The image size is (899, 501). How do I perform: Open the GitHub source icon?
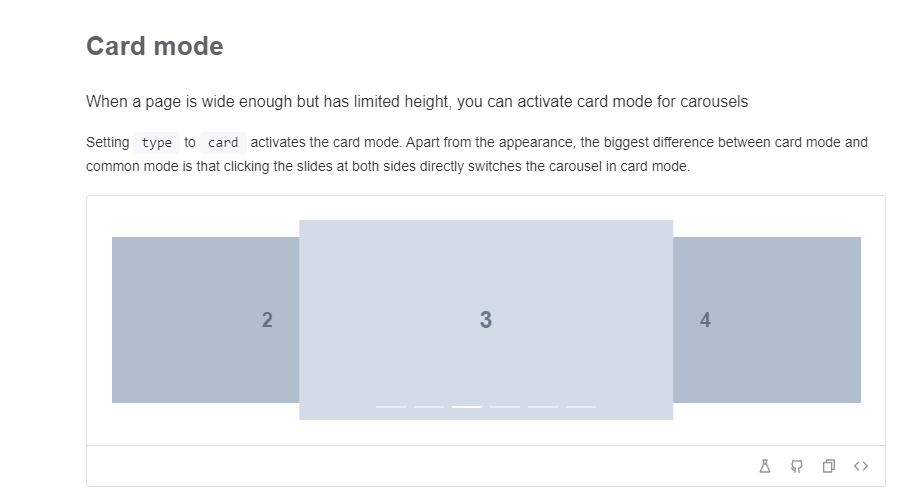click(797, 466)
